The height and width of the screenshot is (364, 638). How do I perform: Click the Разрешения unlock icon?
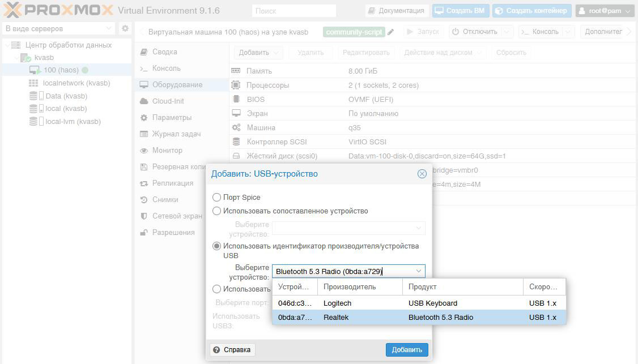point(143,233)
